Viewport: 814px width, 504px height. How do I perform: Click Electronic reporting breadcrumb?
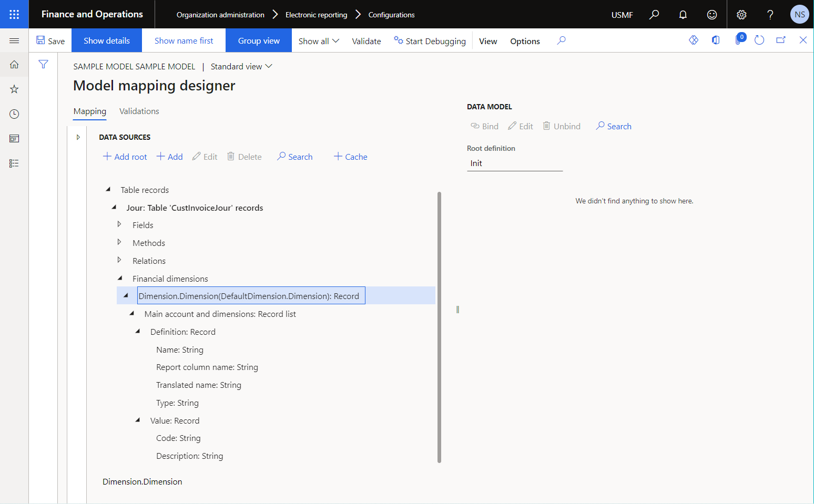tap(316, 15)
